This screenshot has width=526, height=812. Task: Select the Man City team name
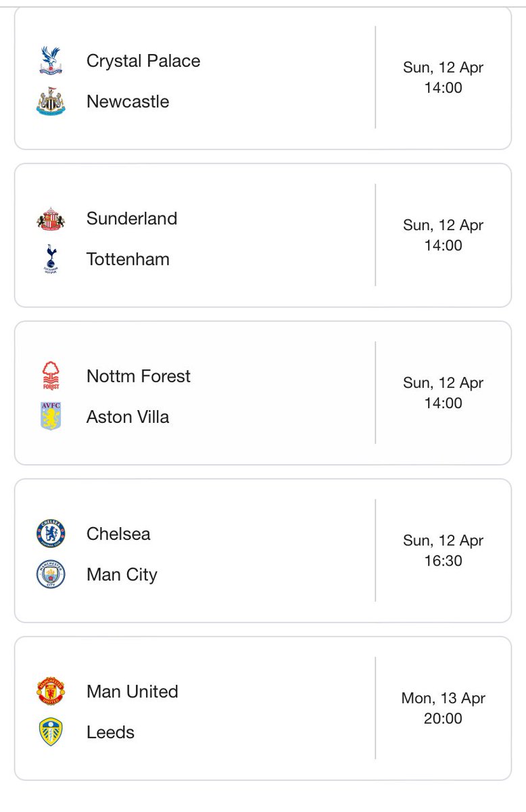(x=122, y=575)
